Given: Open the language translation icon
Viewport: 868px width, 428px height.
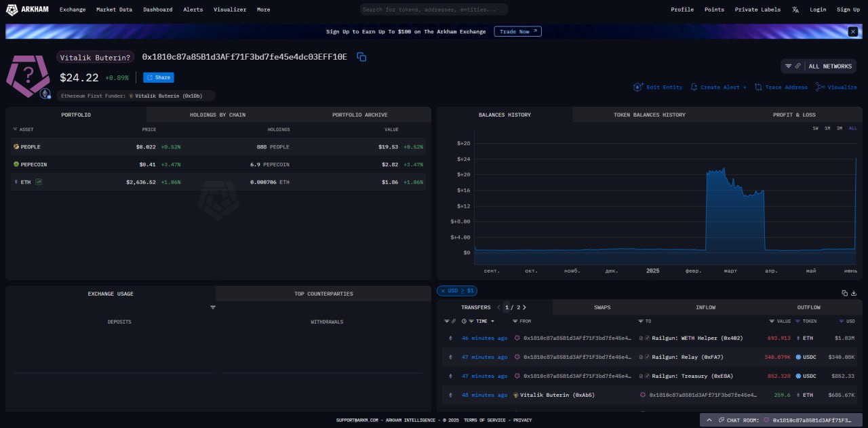Looking at the screenshot, I should 795,9.
